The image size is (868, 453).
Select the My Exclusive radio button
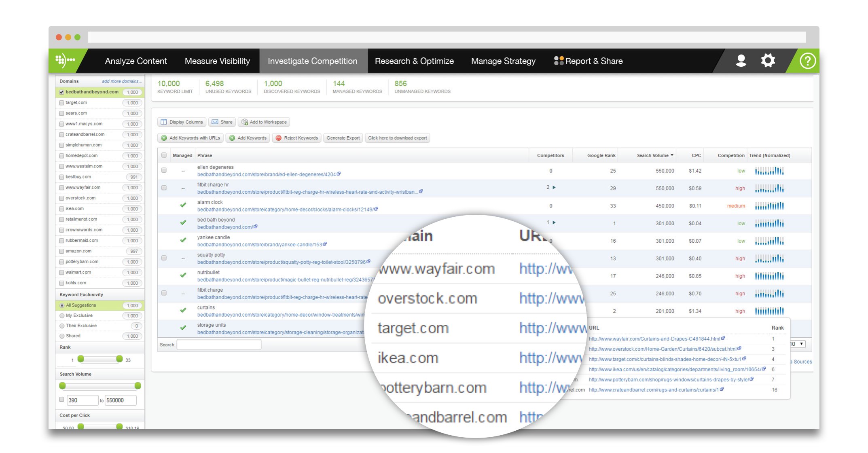coord(62,315)
